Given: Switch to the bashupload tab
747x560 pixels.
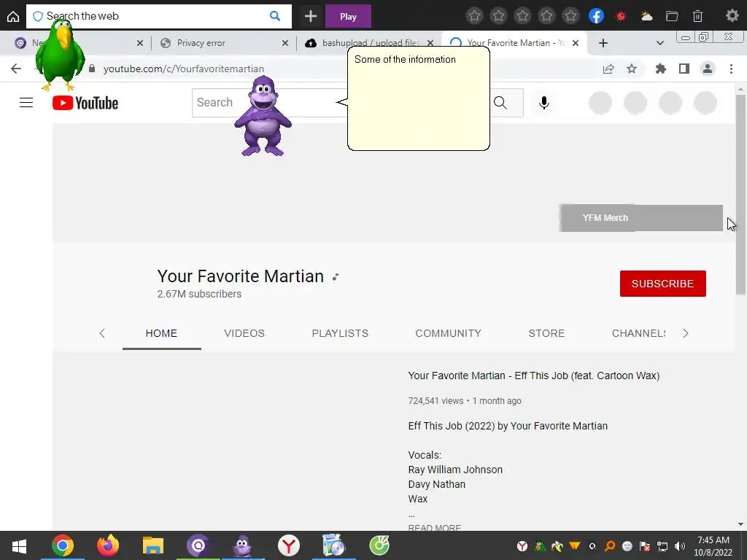Looking at the screenshot, I should click(368, 43).
